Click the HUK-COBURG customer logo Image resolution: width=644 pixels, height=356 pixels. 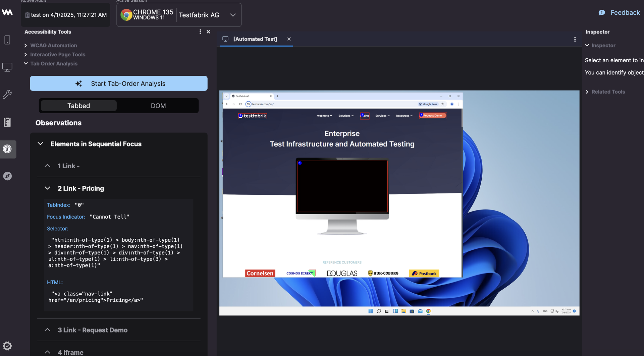383,273
